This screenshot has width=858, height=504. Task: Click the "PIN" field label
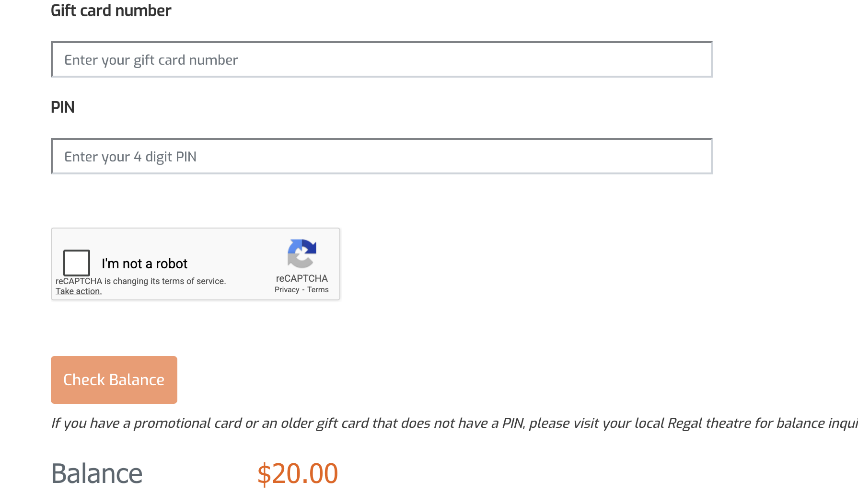(63, 107)
